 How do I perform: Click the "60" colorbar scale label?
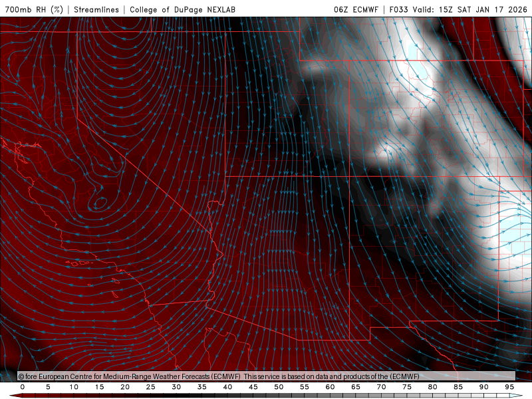pyautogui.click(x=330, y=387)
